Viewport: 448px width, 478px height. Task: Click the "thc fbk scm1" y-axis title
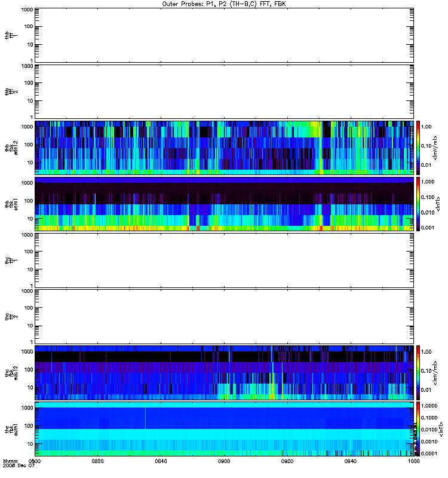11,429
